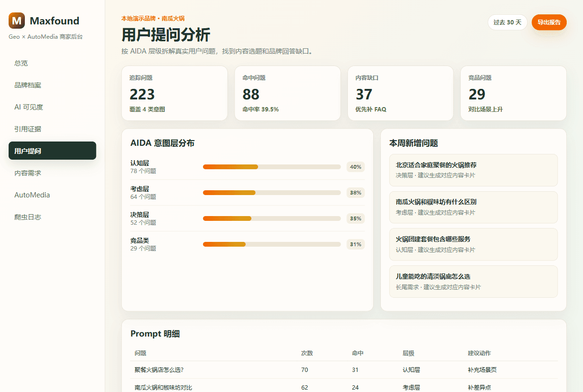Select the 南瓜火锅和椒味坊对比 table row

click(x=344, y=386)
